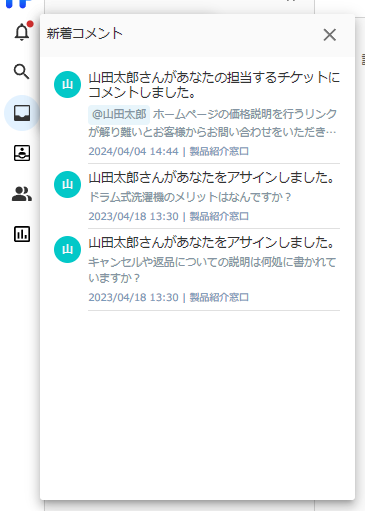Open the notification bell icon
The width and height of the screenshot is (365, 511).
point(22,32)
